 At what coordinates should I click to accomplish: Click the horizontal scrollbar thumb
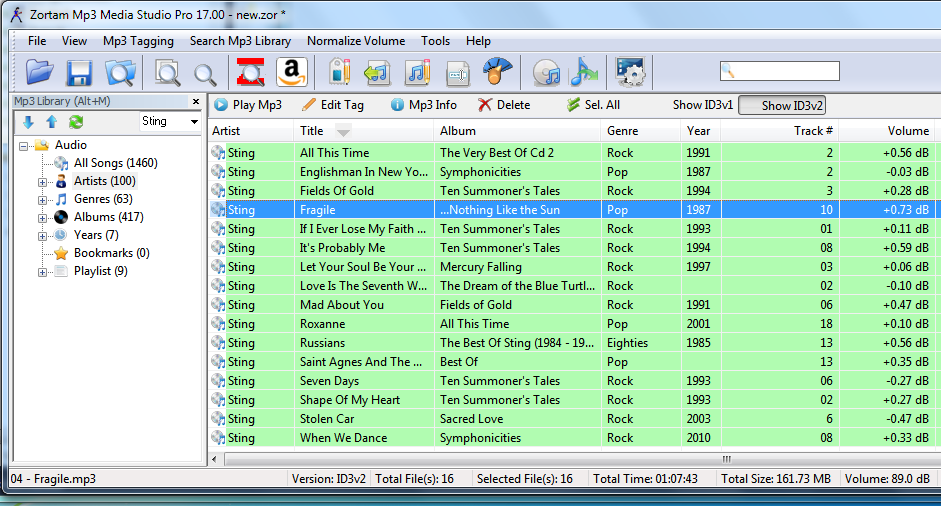point(726,460)
